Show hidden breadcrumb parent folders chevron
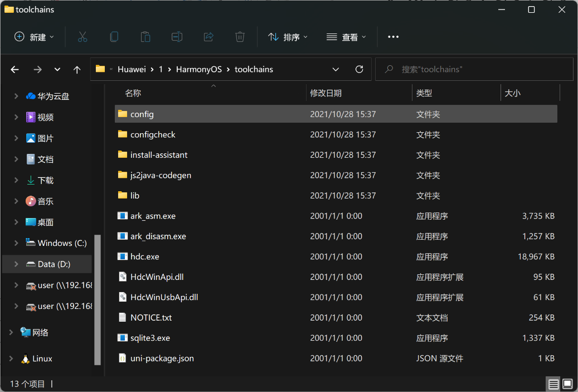The image size is (578, 392). pos(111,69)
